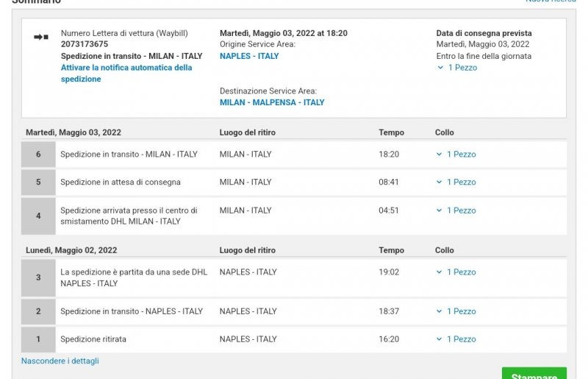Expand 1 Pezzo under delivery date
The height and width of the screenshot is (379, 588).
pyautogui.click(x=457, y=68)
